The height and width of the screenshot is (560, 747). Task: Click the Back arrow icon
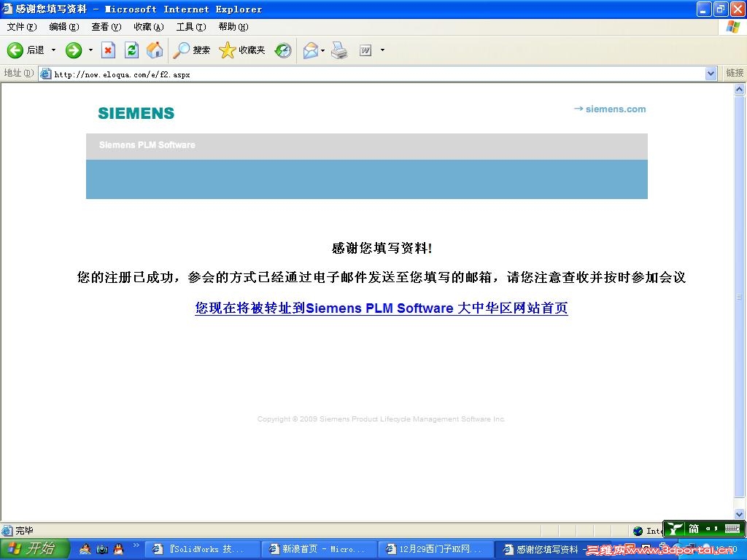coord(15,50)
